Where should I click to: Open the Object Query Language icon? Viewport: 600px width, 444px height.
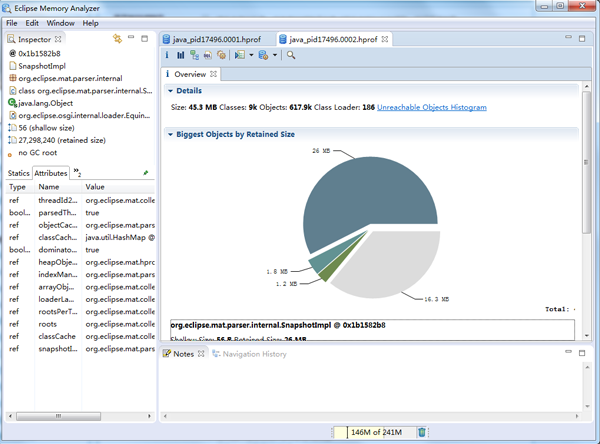pos(207,55)
